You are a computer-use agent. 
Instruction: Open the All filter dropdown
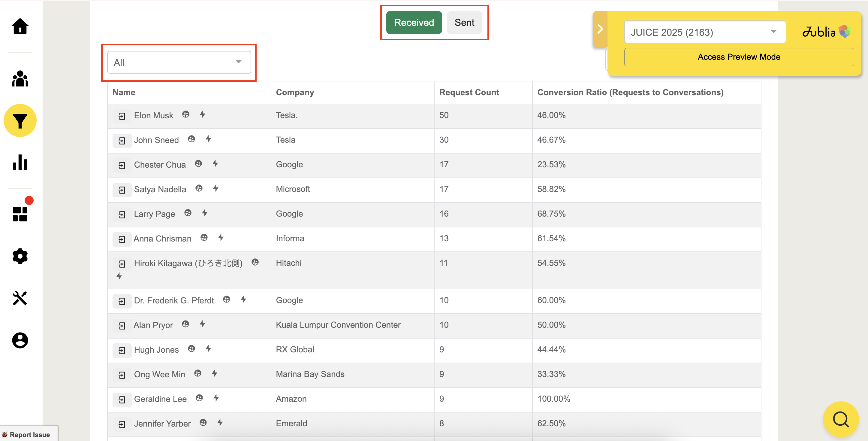click(179, 62)
